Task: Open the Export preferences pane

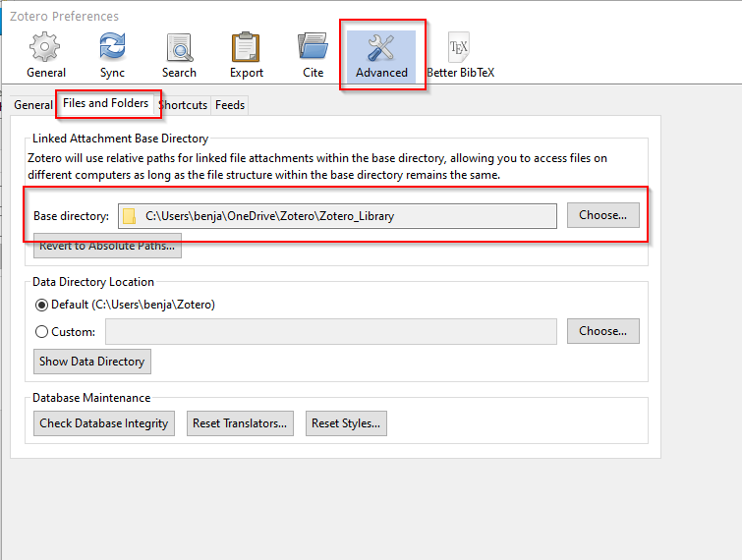Action: point(246,56)
